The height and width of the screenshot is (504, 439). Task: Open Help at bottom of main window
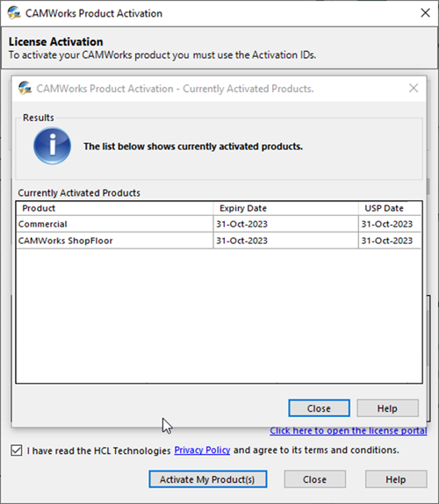(x=396, y=479)
